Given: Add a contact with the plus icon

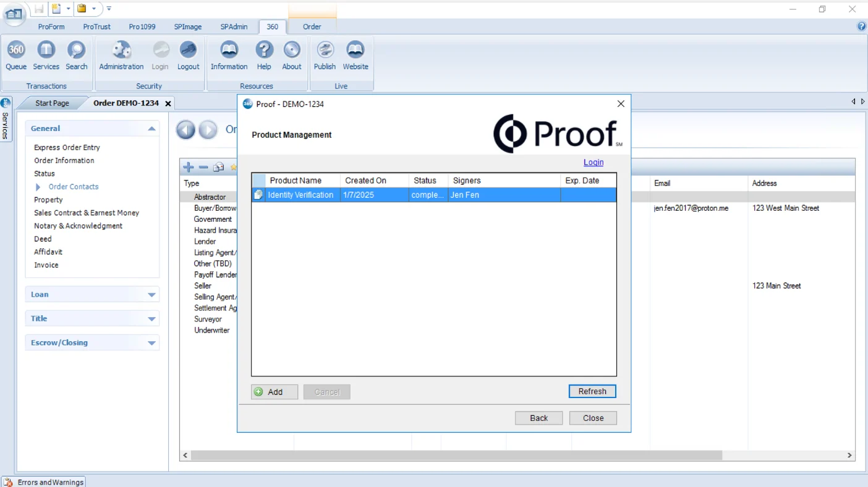Looking at the screenshot, I should (x=189, y=167).
